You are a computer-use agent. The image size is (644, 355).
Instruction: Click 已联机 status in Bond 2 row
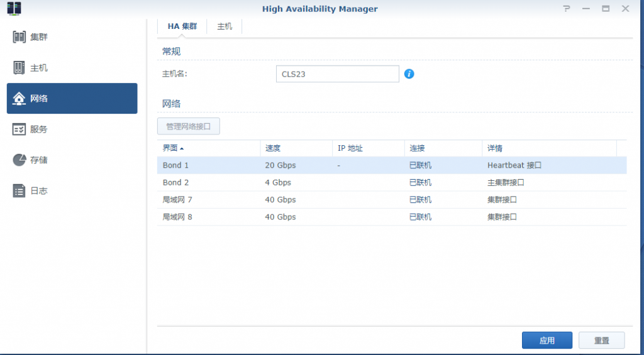click(x=421, y=183)
